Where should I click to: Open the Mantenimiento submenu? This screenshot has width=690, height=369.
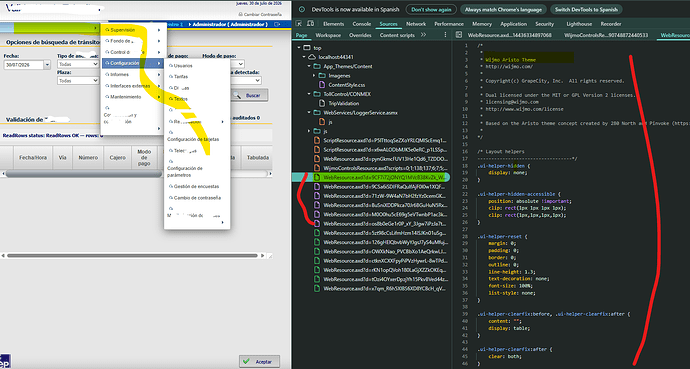coord(132,97)
